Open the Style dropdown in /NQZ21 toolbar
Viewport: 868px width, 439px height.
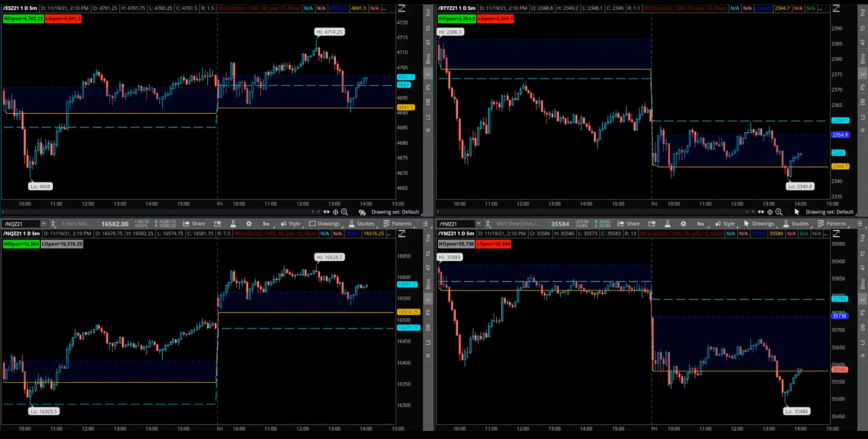click(x=291, y=223)
